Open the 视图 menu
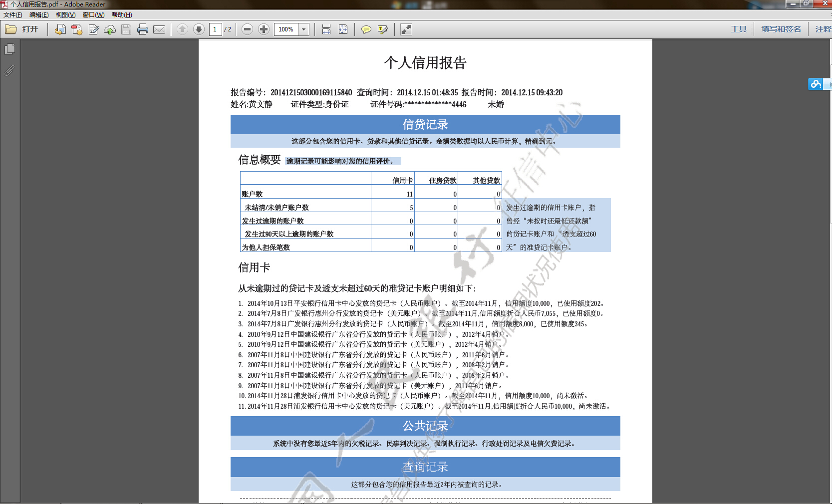This screenshot has width=832, height=504. point(65,15)
